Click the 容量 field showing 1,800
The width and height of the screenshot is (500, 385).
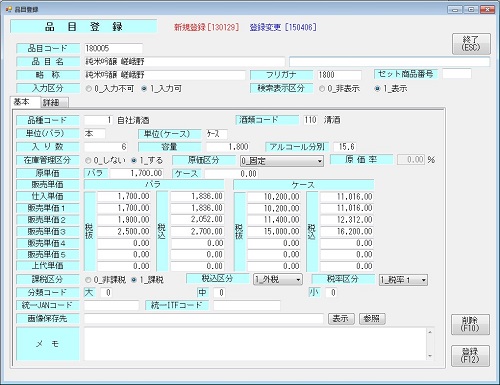point(228,147)
